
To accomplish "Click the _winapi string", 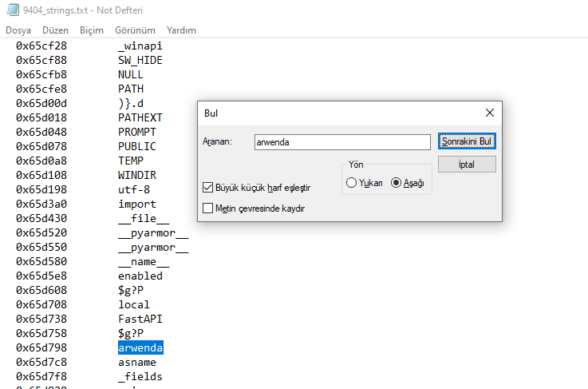I will 140,46.
